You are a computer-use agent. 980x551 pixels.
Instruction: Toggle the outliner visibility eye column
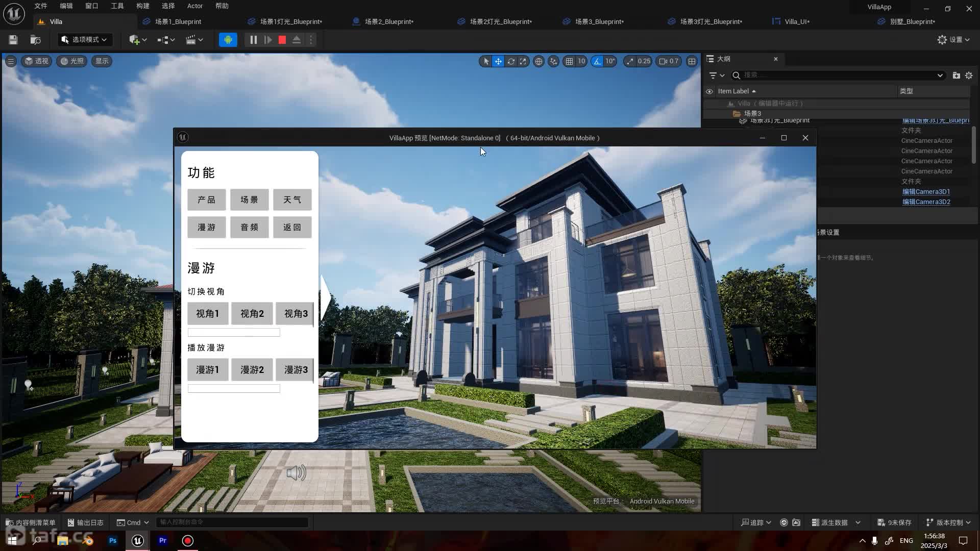point(709,91)
